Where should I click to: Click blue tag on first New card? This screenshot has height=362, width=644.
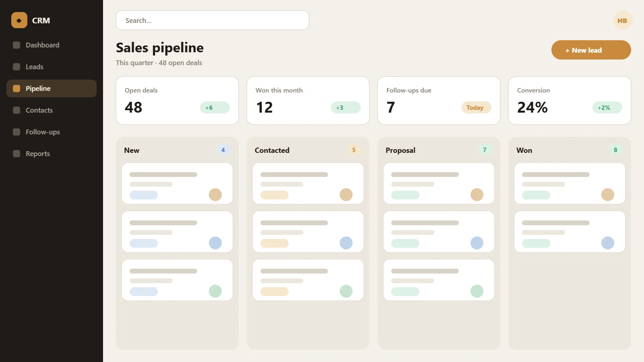144,195
